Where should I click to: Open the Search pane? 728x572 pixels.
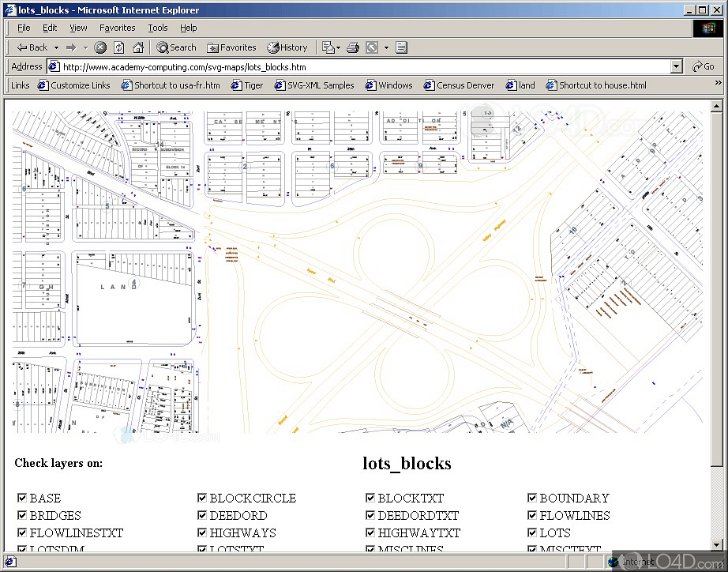176,47
